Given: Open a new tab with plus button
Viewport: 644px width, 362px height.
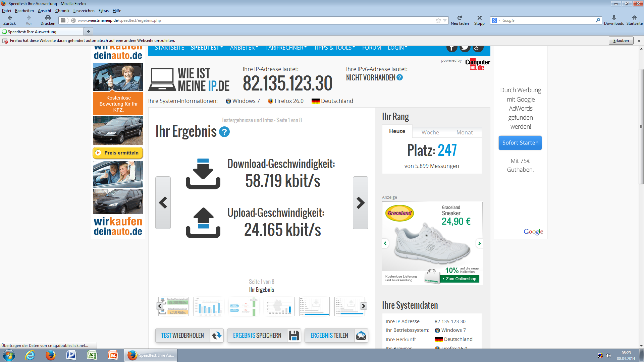Looking at the screenshot, I should pos(89,32).
